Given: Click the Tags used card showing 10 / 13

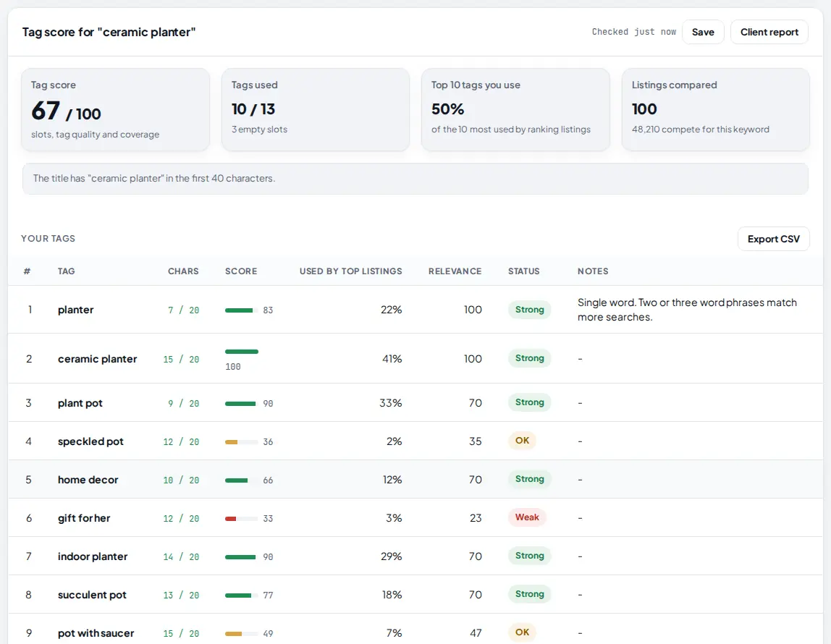Looking at the screenshot, I should [316, 110].
